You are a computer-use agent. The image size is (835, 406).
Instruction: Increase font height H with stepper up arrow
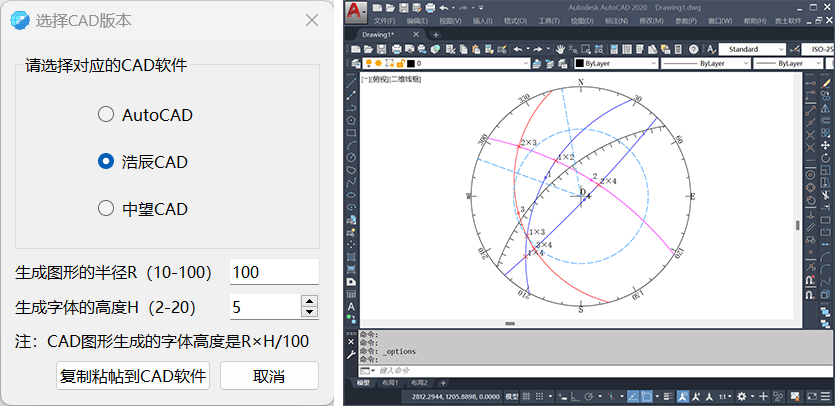pyautogui.click(x=309, y=301)
